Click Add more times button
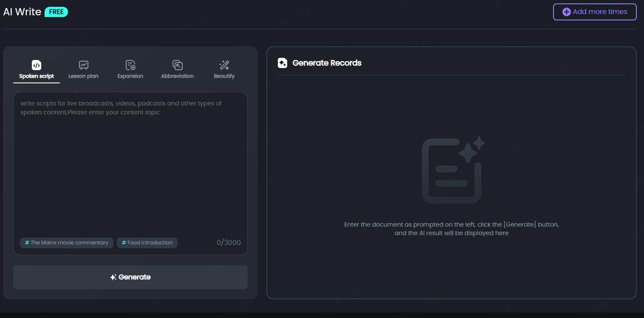The height and width of the screenshot is (318, 644). point(595,12)
